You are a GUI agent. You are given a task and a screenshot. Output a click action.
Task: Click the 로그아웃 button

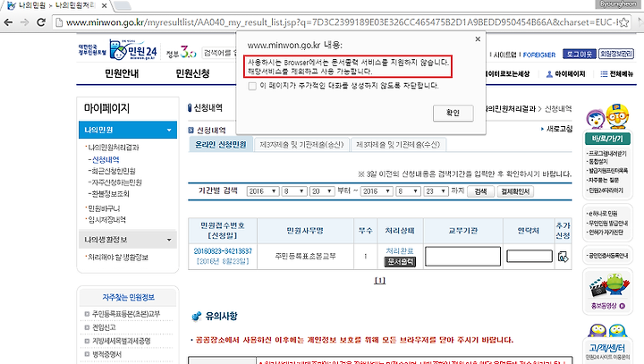(x=579, y=55)
